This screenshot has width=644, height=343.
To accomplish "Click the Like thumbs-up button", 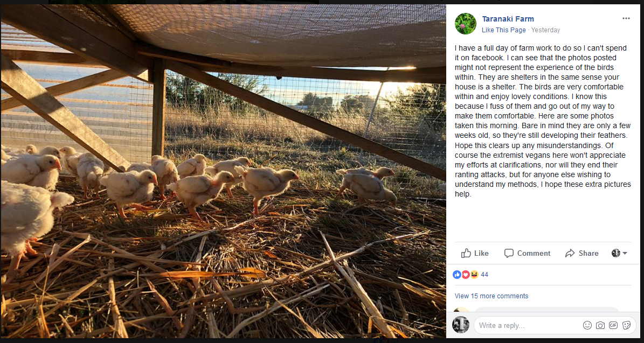I will 475,253.
